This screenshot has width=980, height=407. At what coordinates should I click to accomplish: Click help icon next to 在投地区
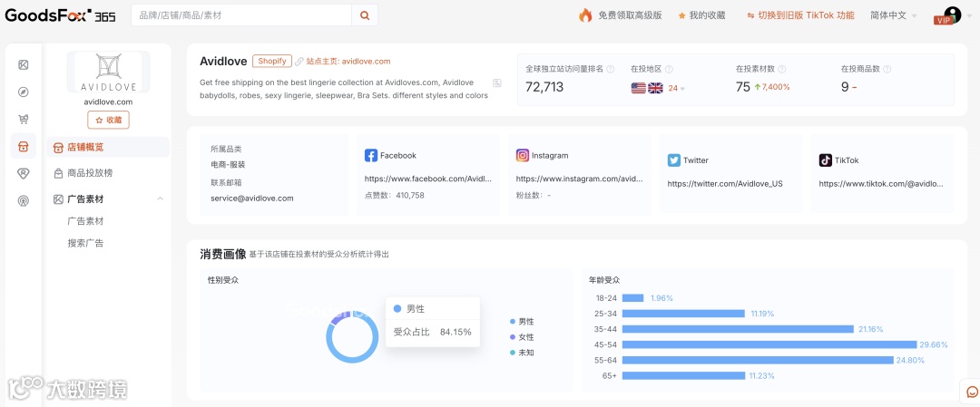pyautogui.click(x=669, y=69)
